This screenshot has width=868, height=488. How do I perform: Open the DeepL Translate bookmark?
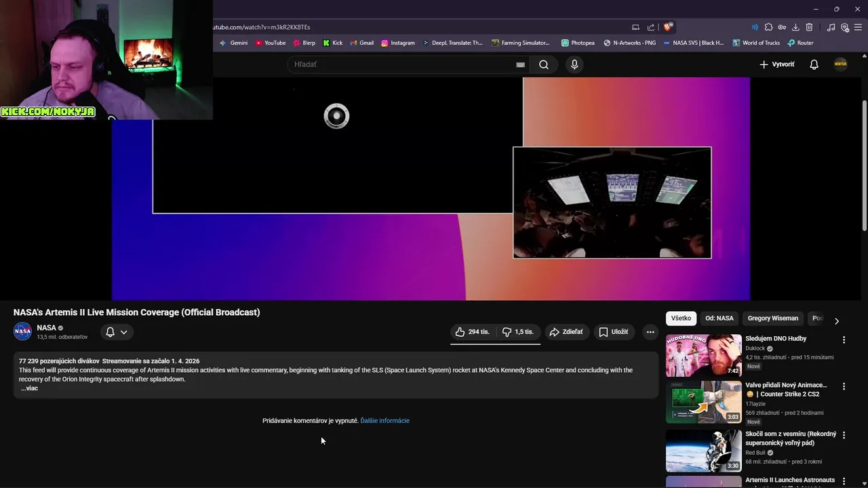pos(452,43)
